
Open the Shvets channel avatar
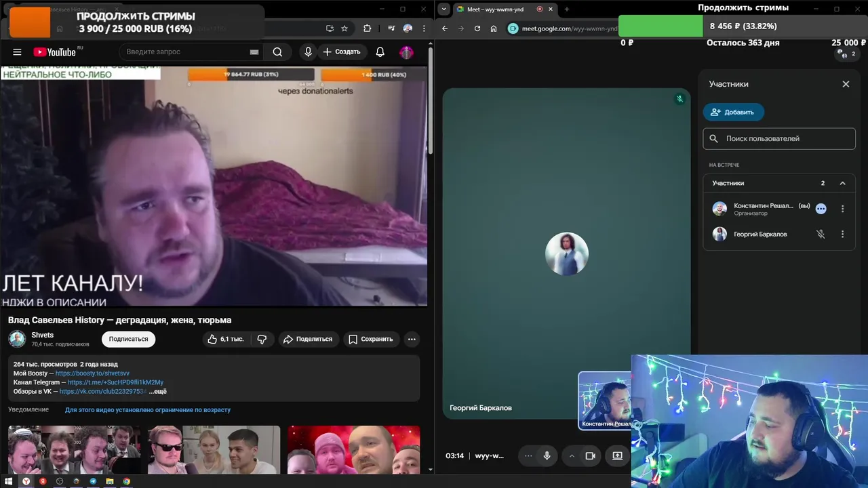pos(17,339)
